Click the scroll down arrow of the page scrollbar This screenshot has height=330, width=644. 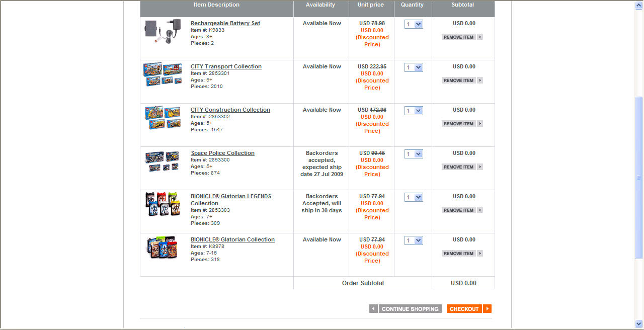point(639,324)
